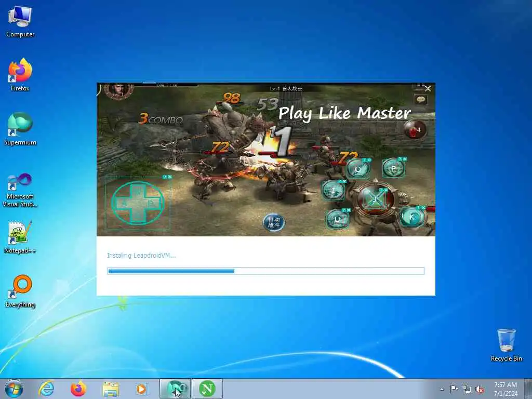Open Notepad++ desktop shortcut

coord(20,237)
